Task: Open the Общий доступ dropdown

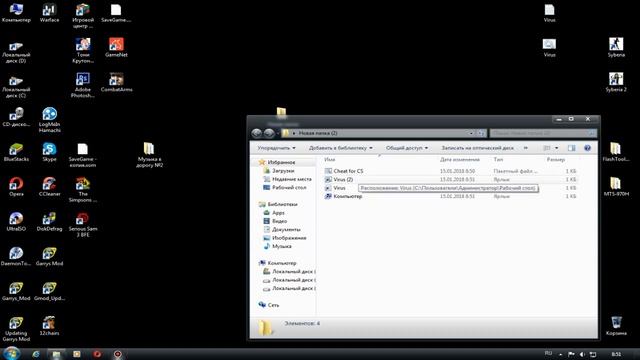Action: click(407, 148)
